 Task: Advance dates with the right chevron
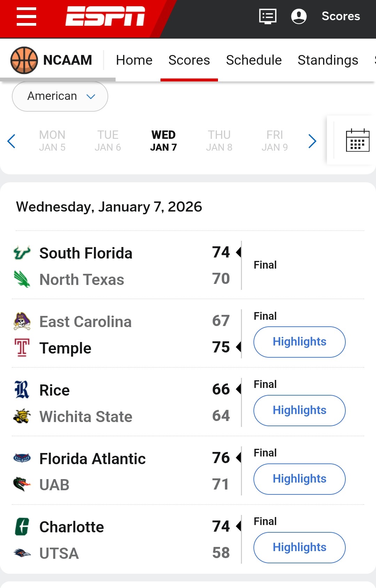coord(312,141)
